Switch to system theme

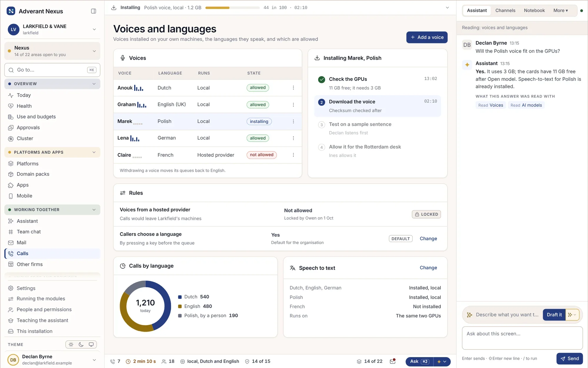(91, 344)
